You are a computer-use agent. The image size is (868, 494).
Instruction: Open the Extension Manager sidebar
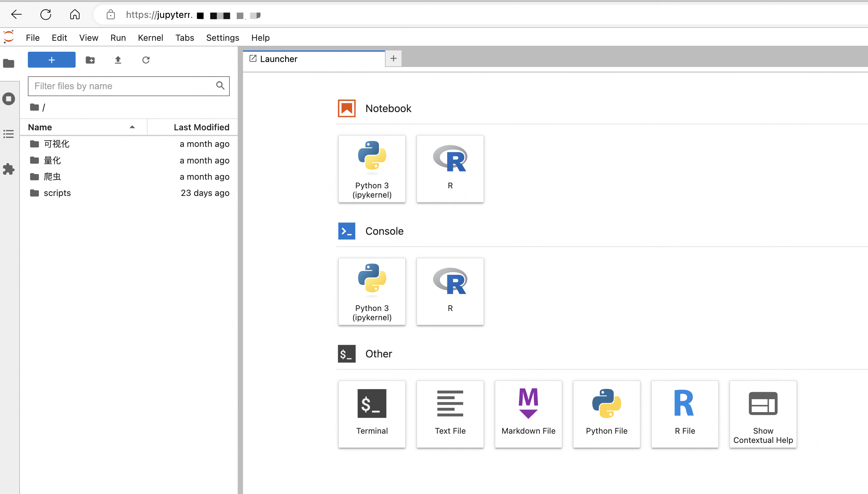point(9,169)
